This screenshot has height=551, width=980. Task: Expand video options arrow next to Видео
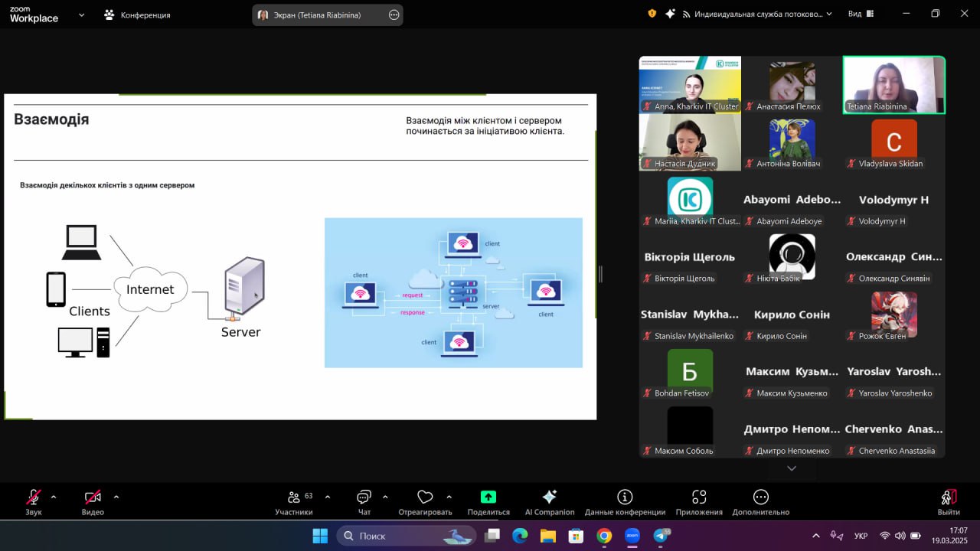116,497
